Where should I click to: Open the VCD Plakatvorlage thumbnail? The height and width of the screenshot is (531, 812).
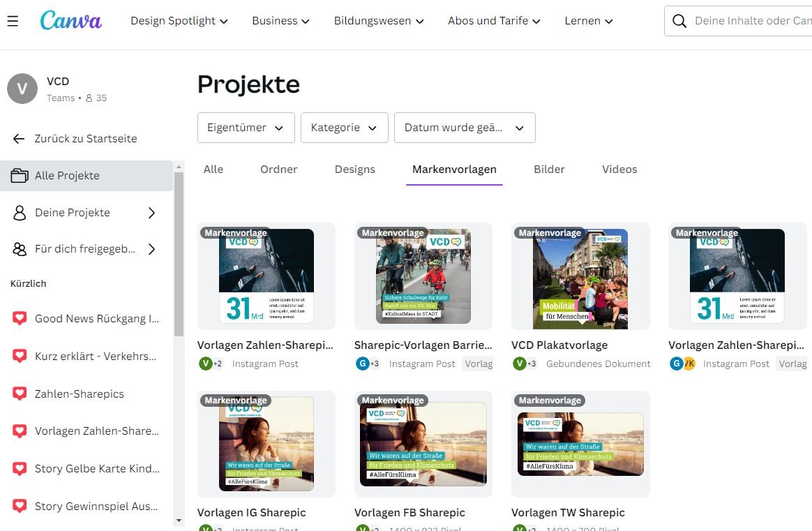coord(580,278)
